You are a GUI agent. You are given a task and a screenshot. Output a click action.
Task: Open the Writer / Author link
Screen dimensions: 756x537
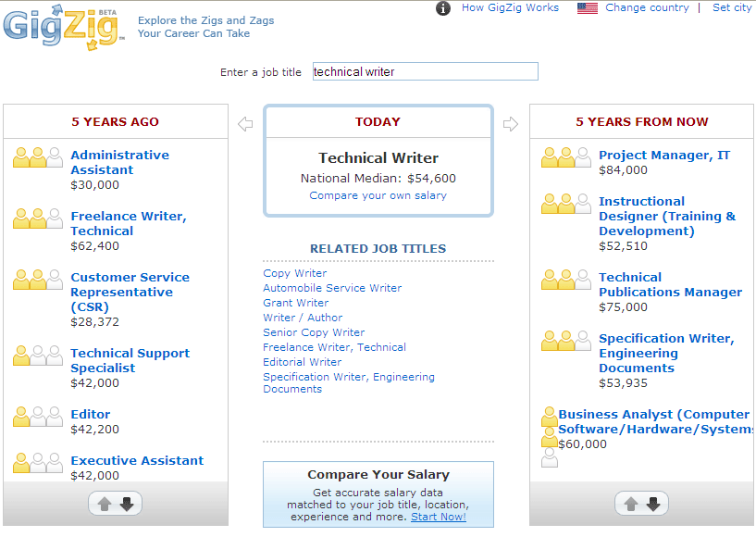coord(303,318)
